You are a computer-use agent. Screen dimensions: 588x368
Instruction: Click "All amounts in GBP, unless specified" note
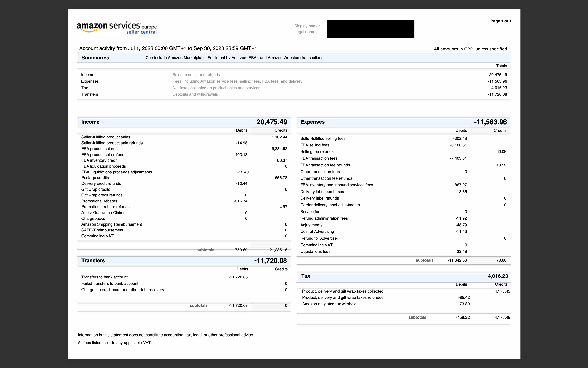pos(470,49)
